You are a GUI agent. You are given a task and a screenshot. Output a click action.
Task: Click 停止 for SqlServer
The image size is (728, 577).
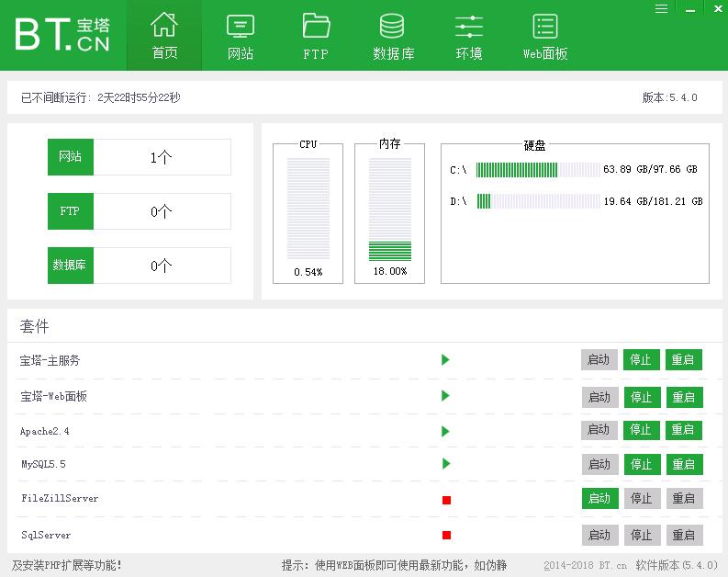[642, 535]
